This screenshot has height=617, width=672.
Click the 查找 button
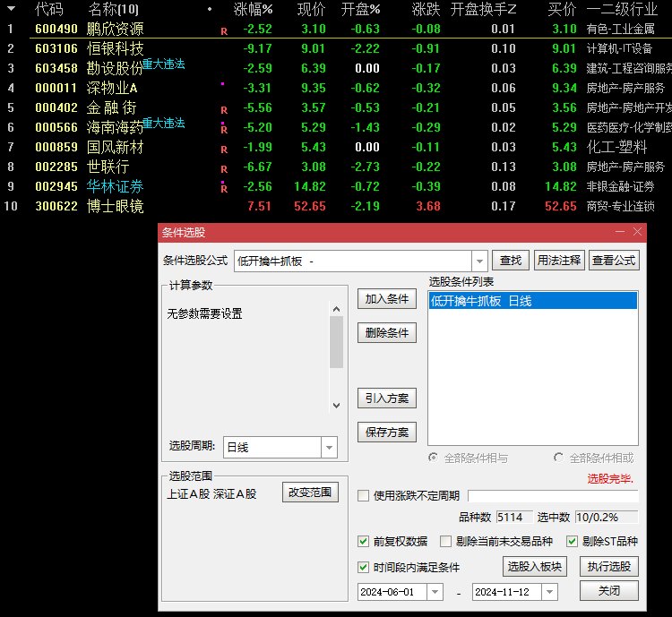click(x=511, y=260)
